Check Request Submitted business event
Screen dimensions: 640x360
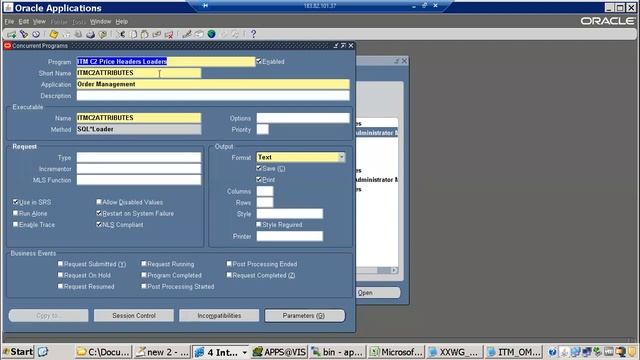60,264
